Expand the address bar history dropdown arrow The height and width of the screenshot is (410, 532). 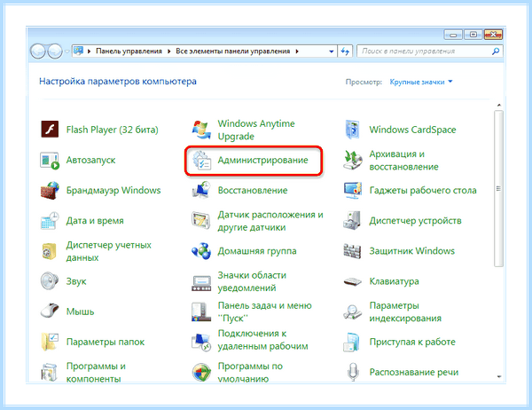click(331, 51)
